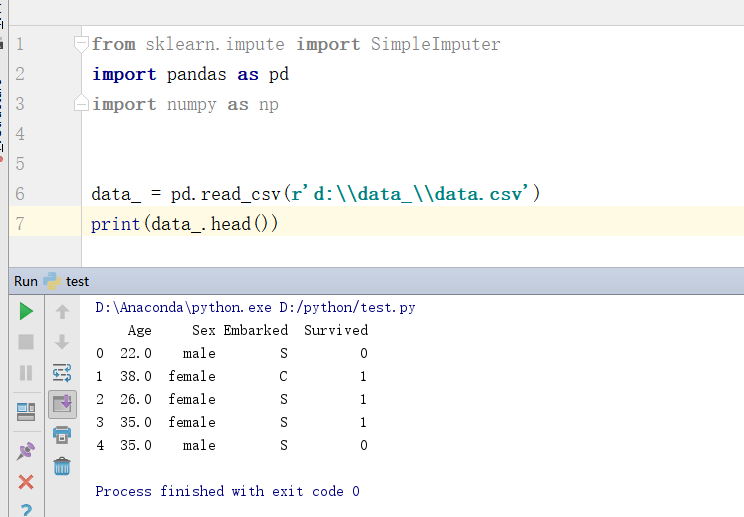Click 'numpy' in the import line
Viewport: 744px width, 517px height.
tap(192, 105)
